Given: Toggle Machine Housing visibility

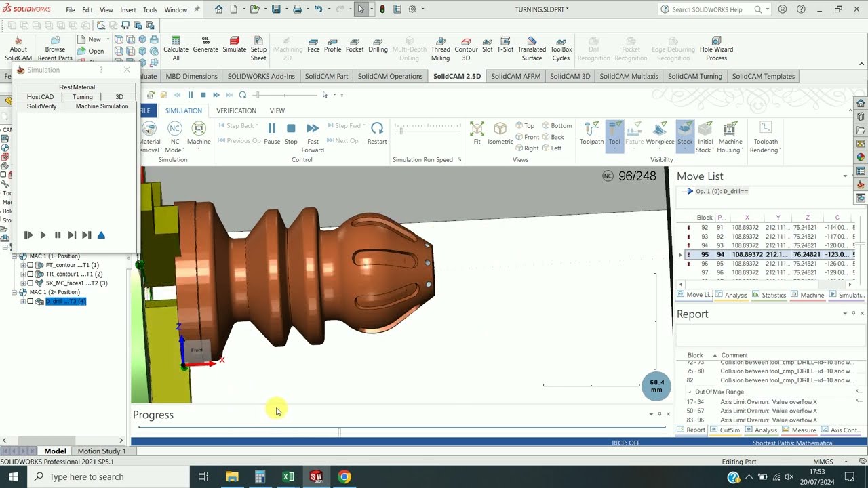Looking at the screenshot, I should click(x=730, y=138).
